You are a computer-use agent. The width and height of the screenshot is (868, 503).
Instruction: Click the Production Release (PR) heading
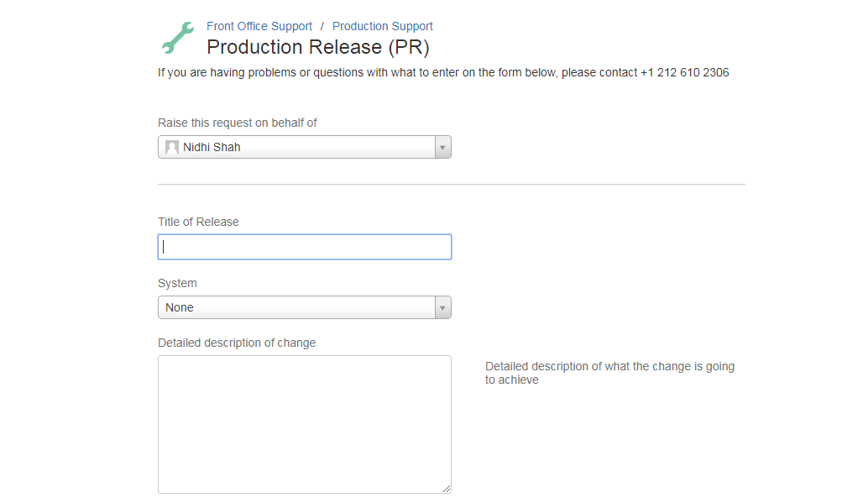click(318, 47)
